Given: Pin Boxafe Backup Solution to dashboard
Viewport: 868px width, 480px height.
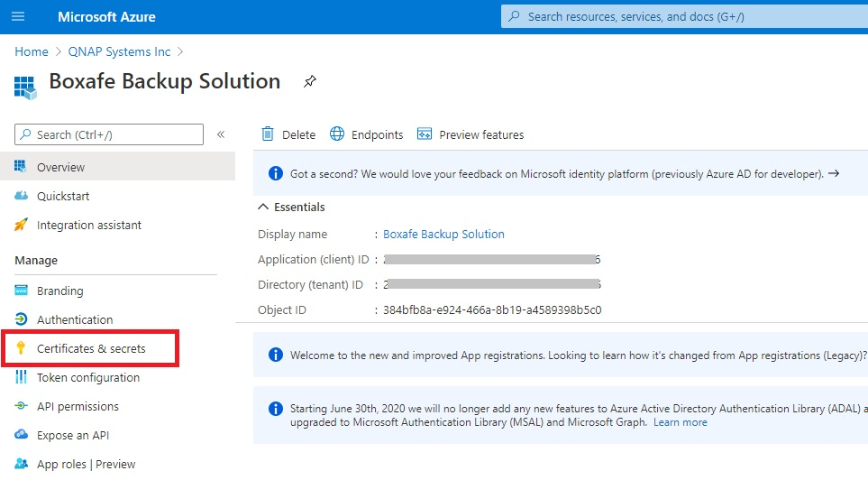Looking at the screenshot, I should [x=310, y=81].
